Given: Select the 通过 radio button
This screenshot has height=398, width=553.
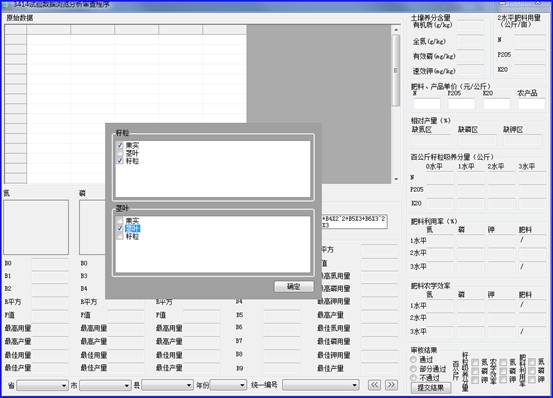Looking at the screenshot, I should (413, 360).
